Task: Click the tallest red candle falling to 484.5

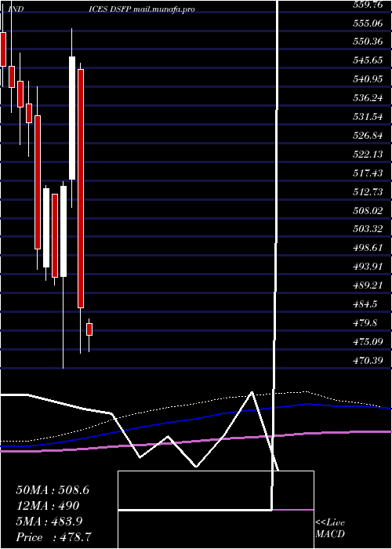Action: coord(81,188)
